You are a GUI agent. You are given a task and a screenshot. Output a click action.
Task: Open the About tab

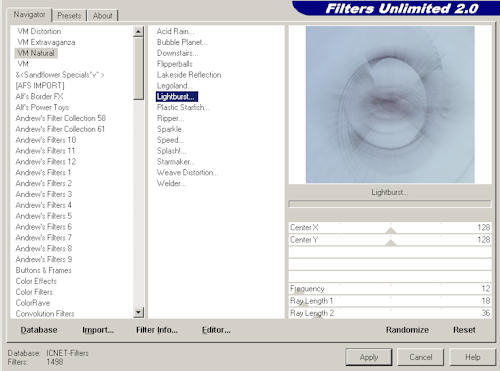tap(102, 15)
